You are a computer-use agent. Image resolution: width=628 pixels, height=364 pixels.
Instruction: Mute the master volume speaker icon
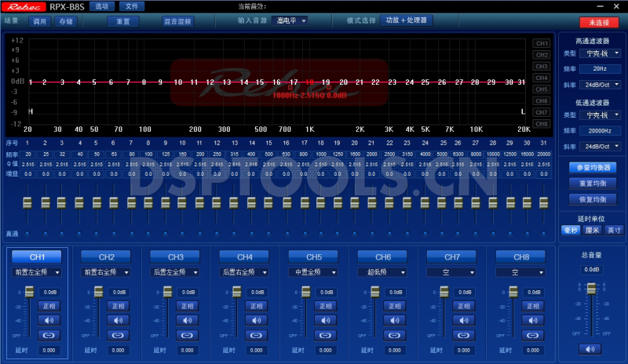pos(590,349)
